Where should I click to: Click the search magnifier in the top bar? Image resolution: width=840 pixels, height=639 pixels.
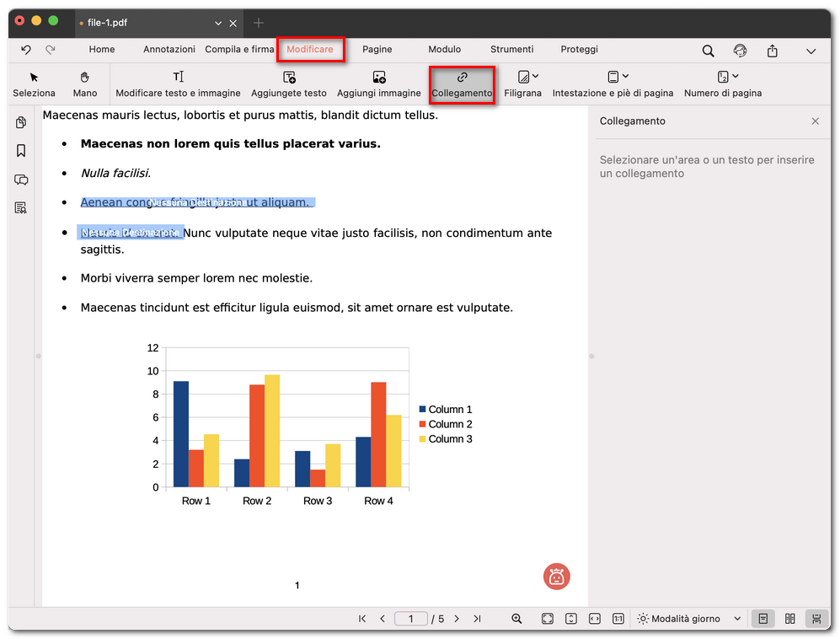point(708,50)
